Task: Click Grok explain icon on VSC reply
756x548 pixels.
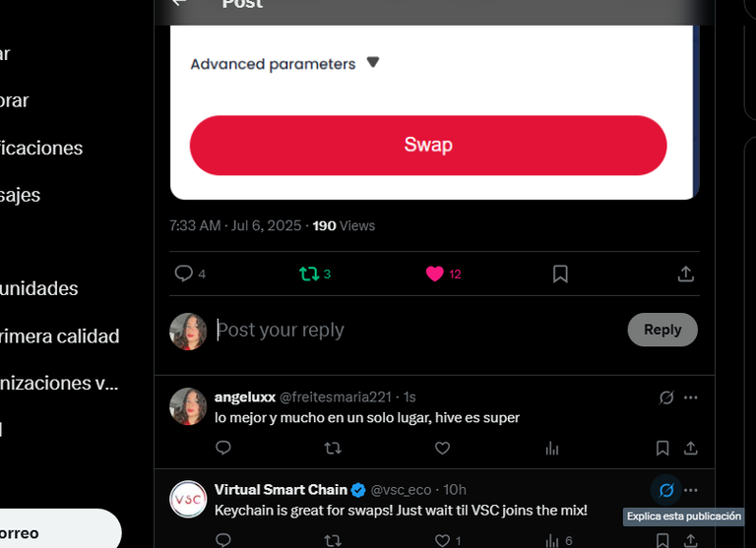Action: 666,490
